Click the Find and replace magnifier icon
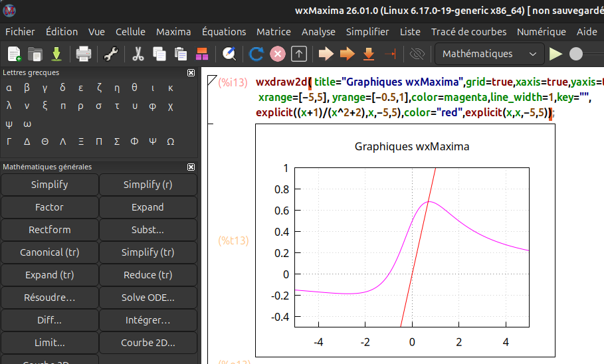Image resolution: width=604 pixels, height=364 pixels. 229,54
